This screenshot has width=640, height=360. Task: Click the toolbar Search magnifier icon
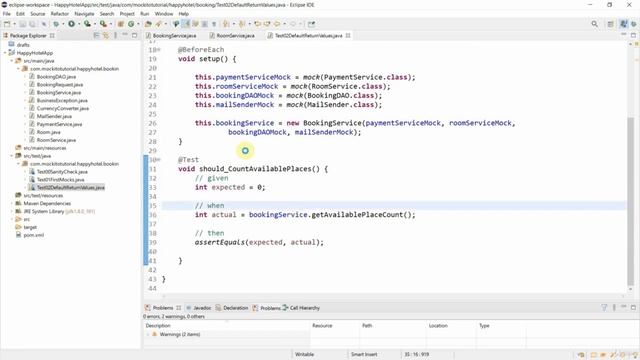coord(595,24)
